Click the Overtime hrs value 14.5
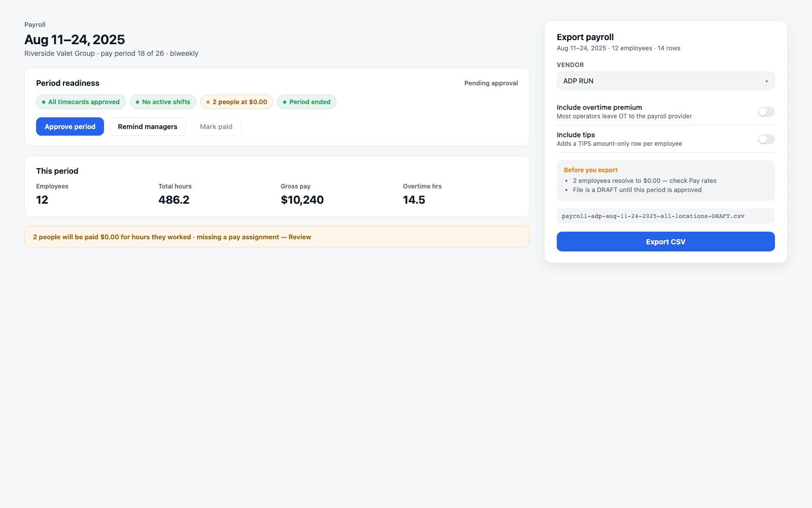The image size is (812, 508). (x=414, y=200)
